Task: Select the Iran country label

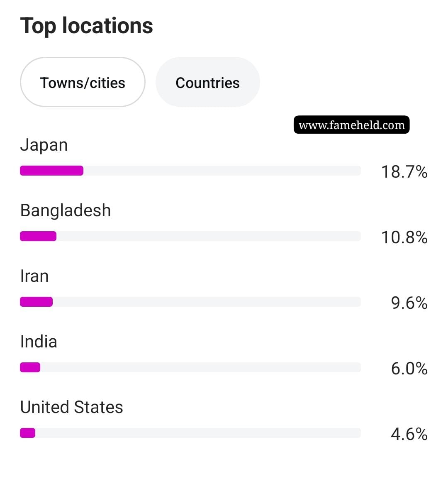Action: (x=34, y=276)
